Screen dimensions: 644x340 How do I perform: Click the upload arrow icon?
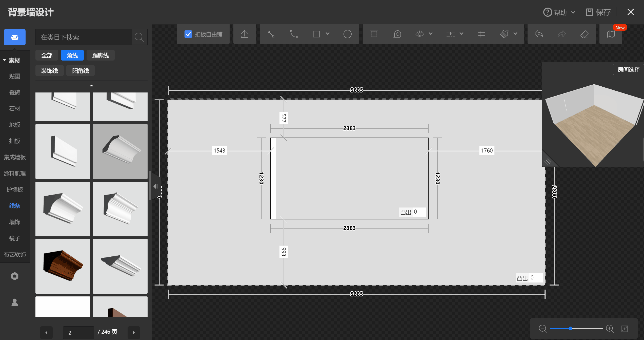pos(245,34)
